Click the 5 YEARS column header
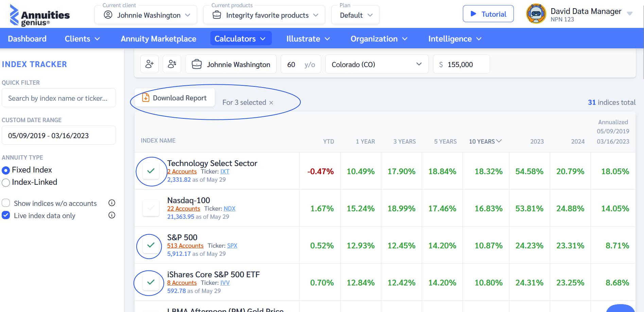Viewport: 644px width, 312px height. (x=445, y=142)
